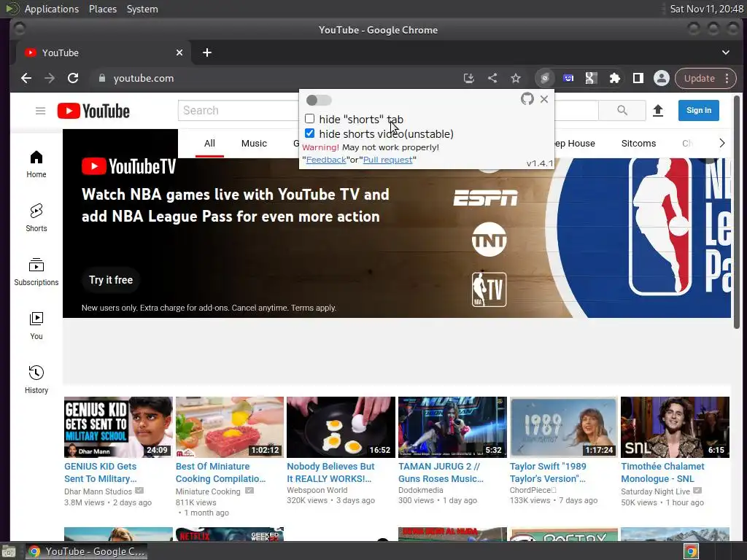Viewport: 747px width, 560px height.
Task: Open GENIUS KID Gets Sent video thumbnail
Action: pos(118,427)
